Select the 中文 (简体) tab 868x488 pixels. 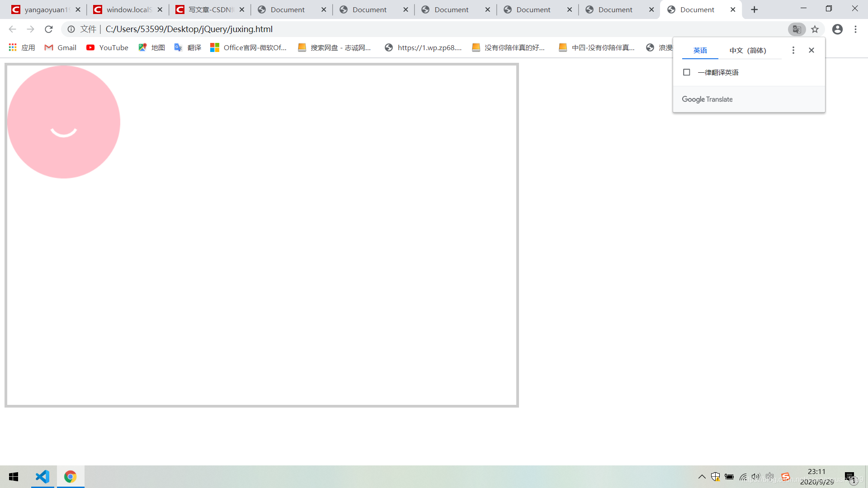pos(748,50)
